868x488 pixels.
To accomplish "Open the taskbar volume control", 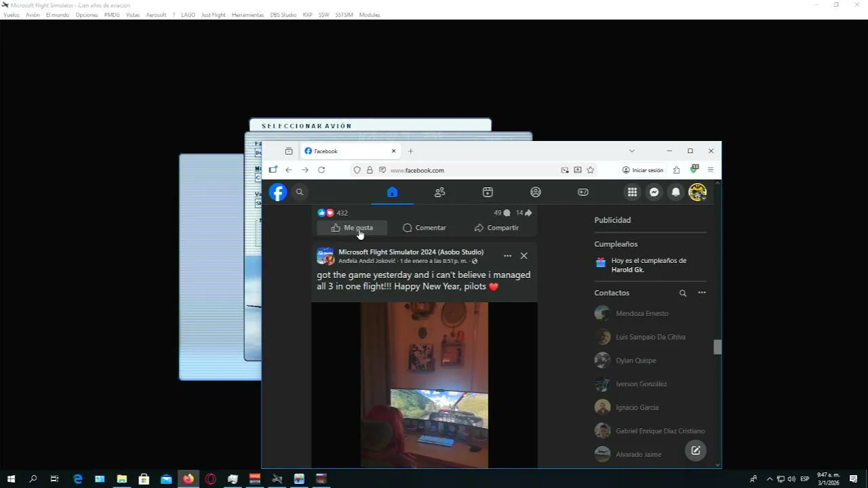I will (x=791, y=479).
